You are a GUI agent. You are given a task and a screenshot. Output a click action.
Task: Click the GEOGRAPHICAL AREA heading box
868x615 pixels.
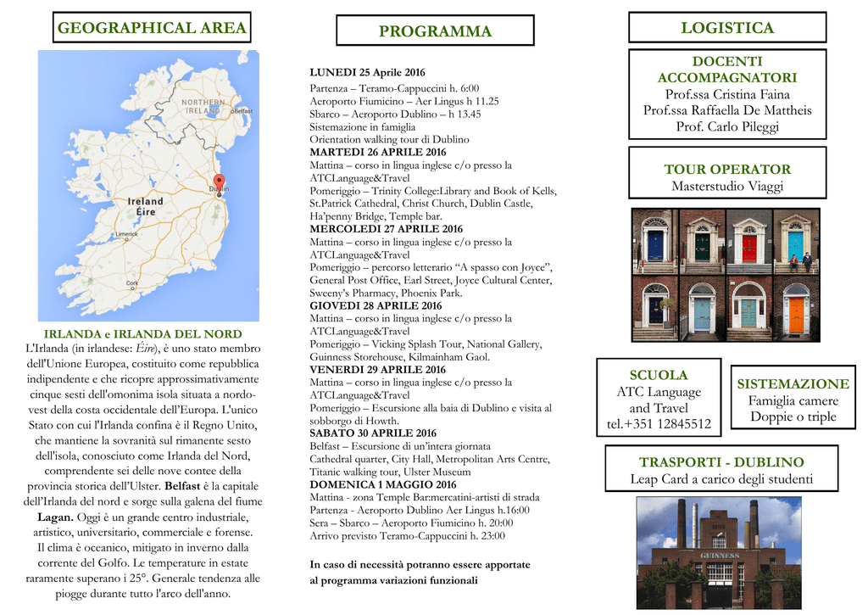coord(152,27)
